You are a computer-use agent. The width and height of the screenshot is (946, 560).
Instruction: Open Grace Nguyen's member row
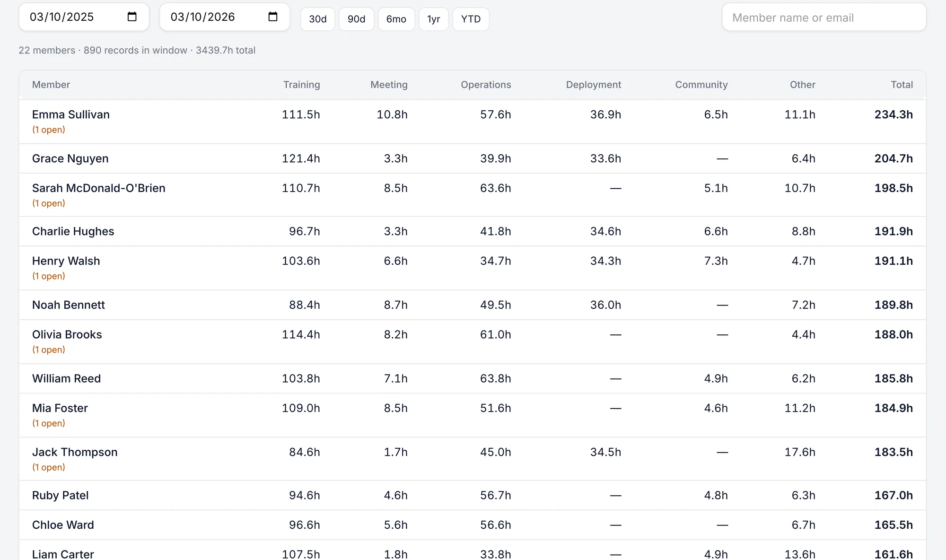click(x=473, y=158)
